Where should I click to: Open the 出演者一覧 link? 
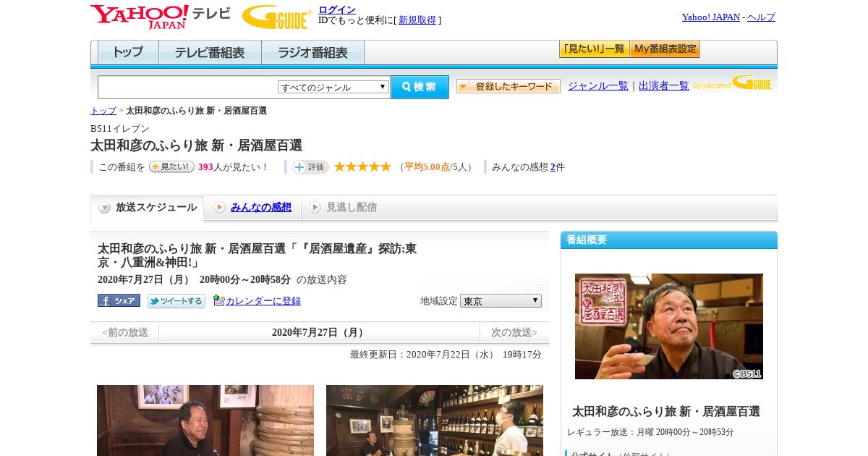click(x=664, y=86)
